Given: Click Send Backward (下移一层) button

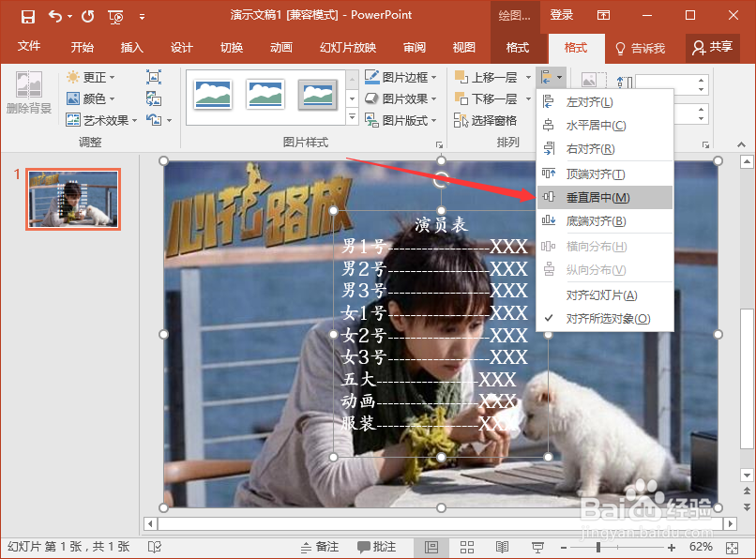Looking at the screenshot, I should coord(487,98).
